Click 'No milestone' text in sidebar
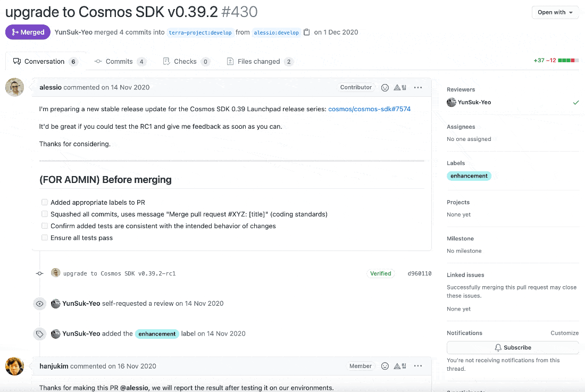Image resolution: width=585 pixels, height=392 pixels. [464, 251]
